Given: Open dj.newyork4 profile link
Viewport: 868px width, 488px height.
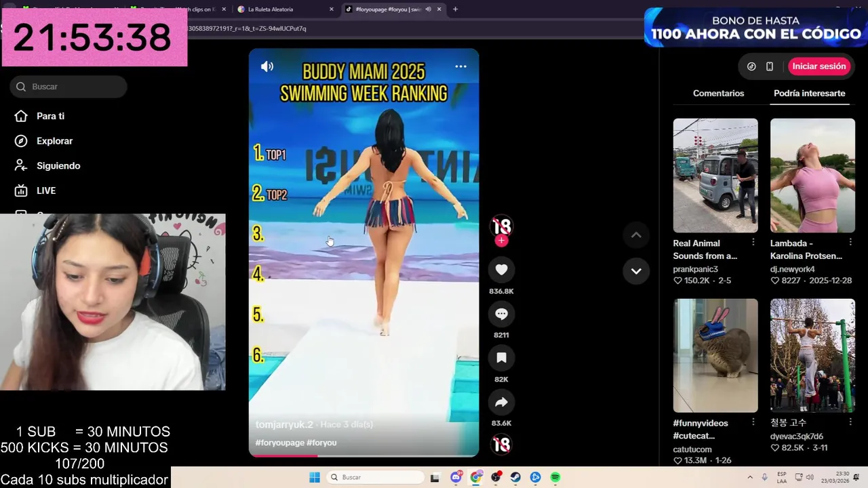Looking at the screenshot, I should 793,269.
